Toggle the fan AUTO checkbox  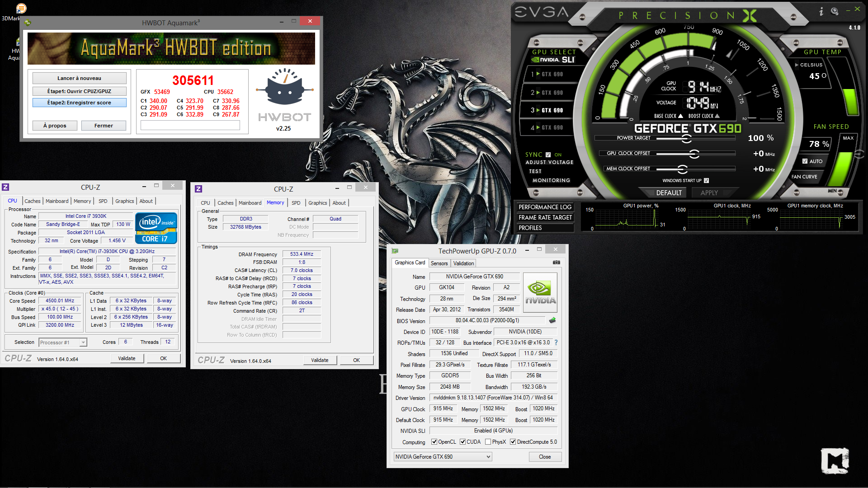click(805, 161)
